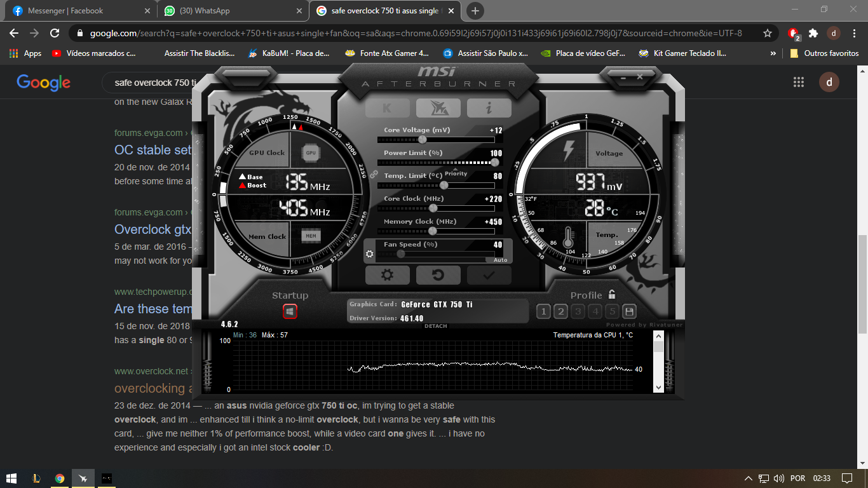Close MSI Afterburner with X
This screenshot has width=868, height=488.
(640, 76)
